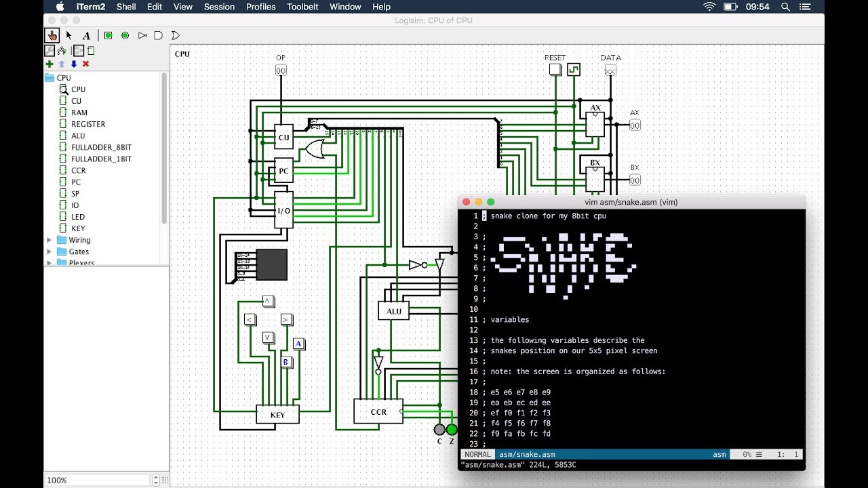Open the iTerm2 menu

click(90, 7)
